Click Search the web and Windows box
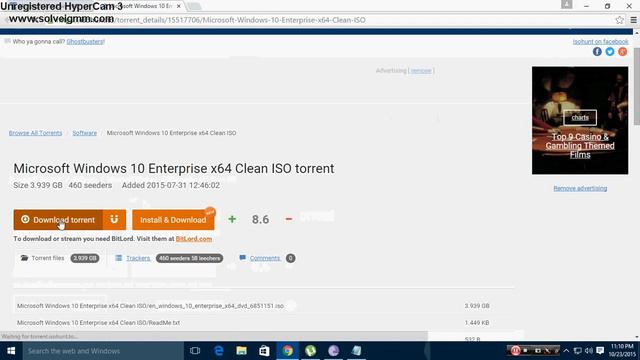The width and height of the screenshot is (640, 360). pos(103,351)
